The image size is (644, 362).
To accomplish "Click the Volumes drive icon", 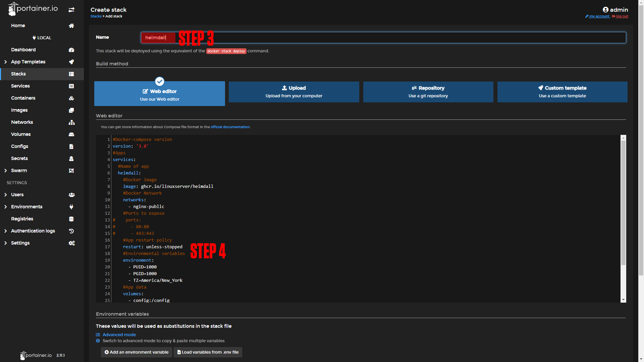I will tap(71, 135).
